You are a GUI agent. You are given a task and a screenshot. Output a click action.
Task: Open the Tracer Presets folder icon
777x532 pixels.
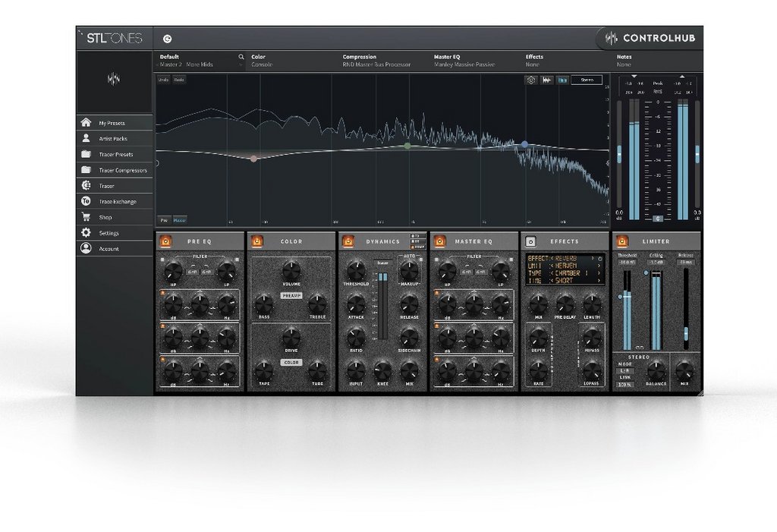click(x=86, y=154)
